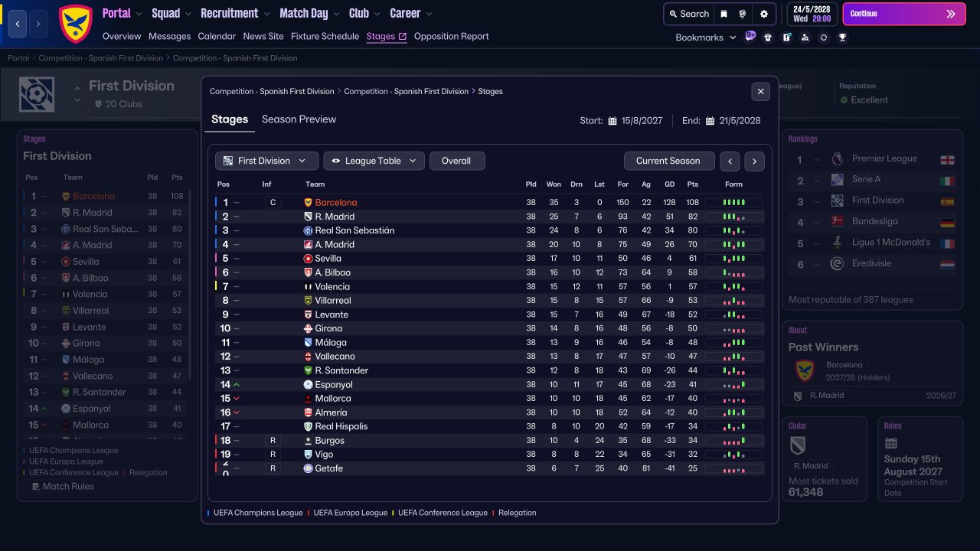Click Getafe's crest in the league table

[309, 468]
